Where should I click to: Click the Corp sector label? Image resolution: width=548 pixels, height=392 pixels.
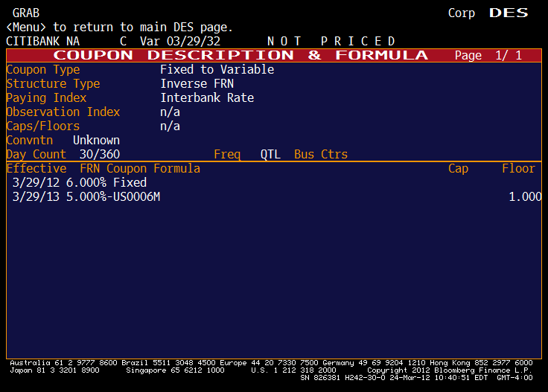[x=462, y=13]
